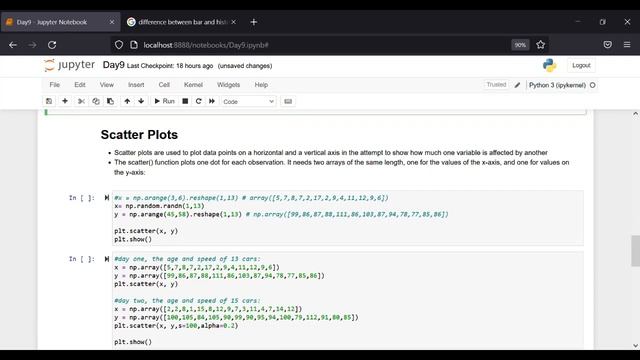Image resolution: width=640 pixels, height=360 pixels.
Task: Open the Firefox application menu
Action: 627,45
